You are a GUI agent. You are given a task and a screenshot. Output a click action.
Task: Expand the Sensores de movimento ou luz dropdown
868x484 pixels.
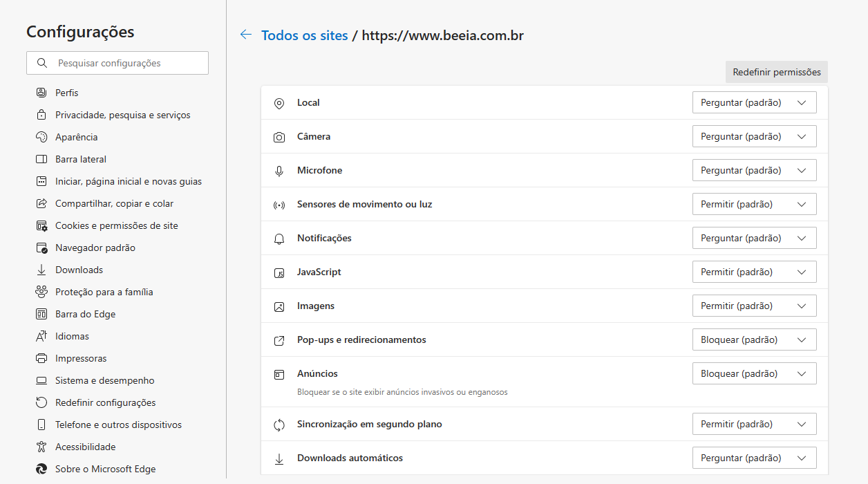[755, 204]
